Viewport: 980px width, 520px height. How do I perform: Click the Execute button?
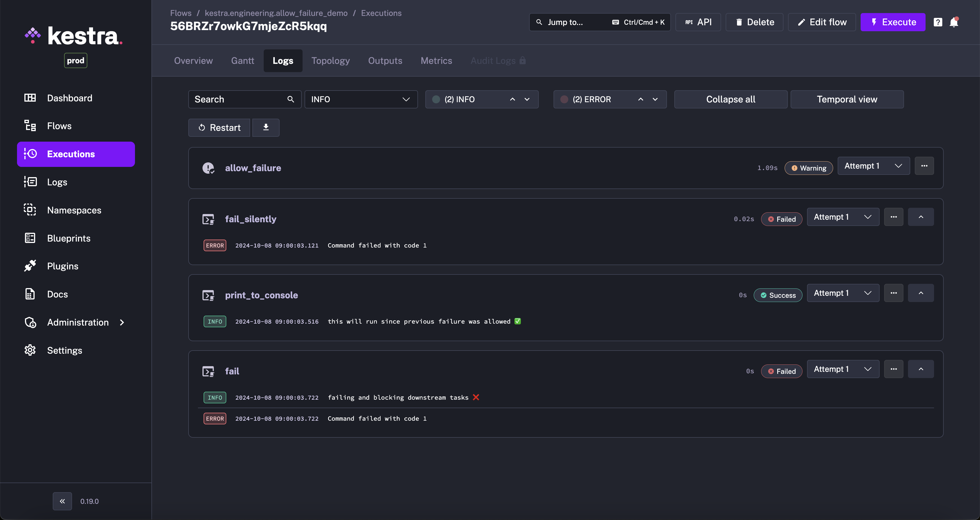pyautogui.click(x=892, y=22)
